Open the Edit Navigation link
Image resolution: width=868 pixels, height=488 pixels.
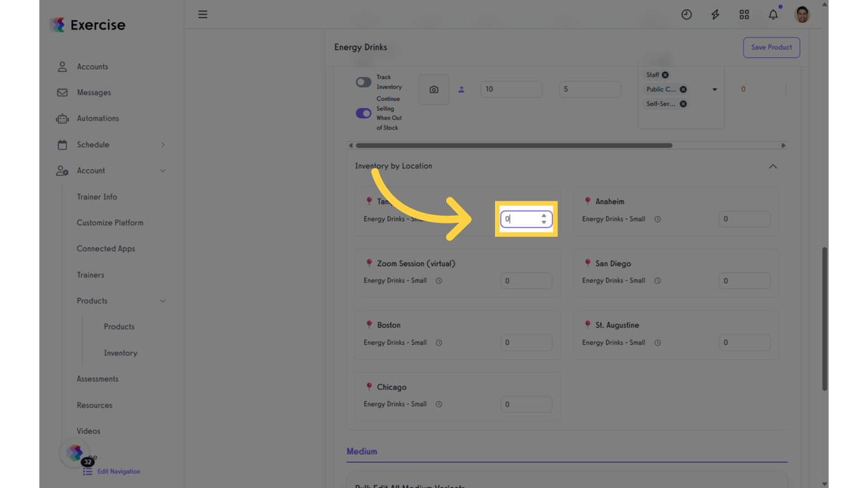119,471
